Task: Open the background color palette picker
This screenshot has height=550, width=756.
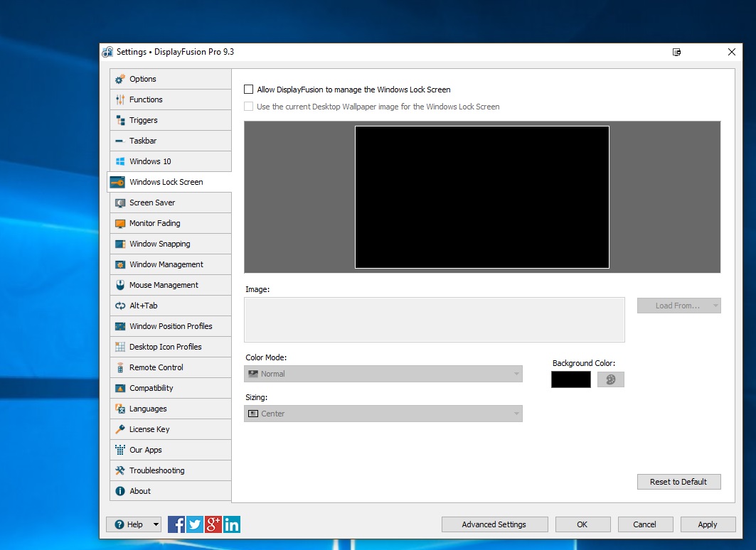Action: [610, 379]
